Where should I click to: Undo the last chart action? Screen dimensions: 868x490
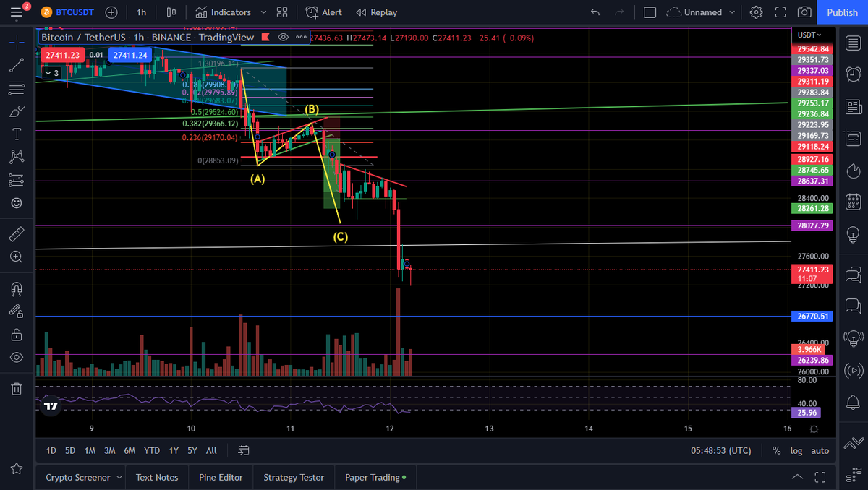595,12
